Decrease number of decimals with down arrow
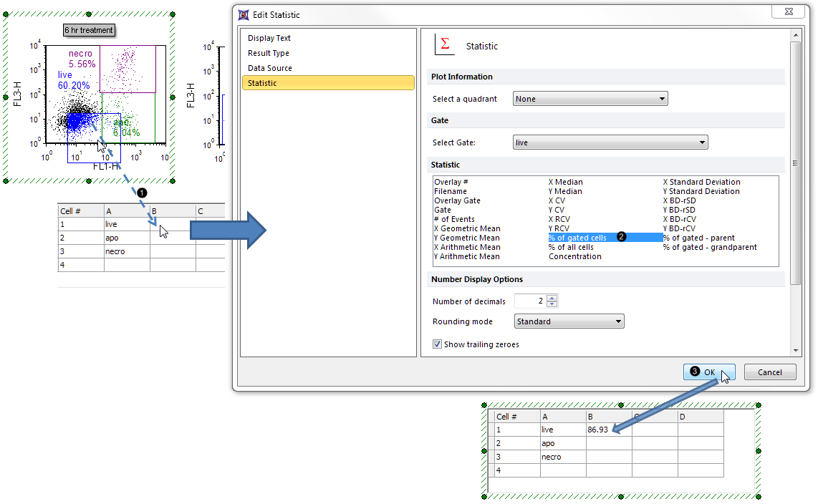 (x=552, y=304)
